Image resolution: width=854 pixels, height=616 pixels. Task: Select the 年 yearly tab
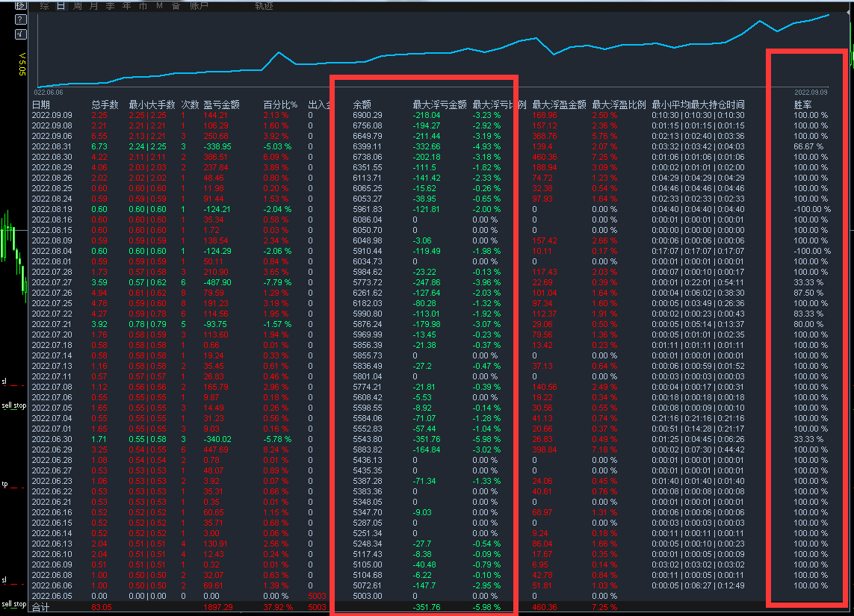126,6
